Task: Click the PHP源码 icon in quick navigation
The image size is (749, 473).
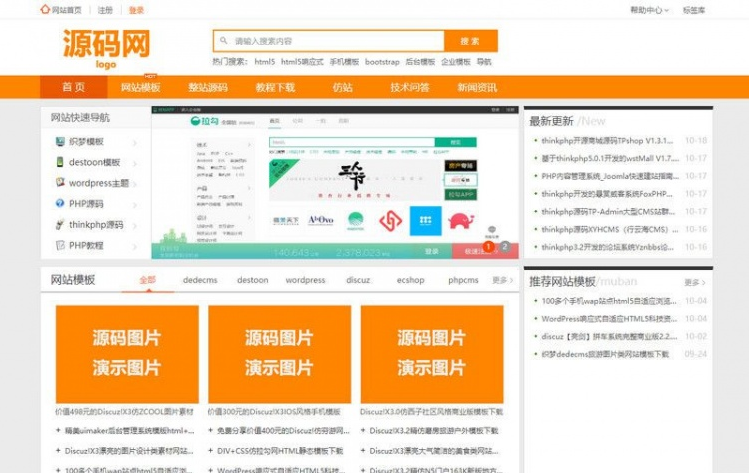Action: coord(60,204)
